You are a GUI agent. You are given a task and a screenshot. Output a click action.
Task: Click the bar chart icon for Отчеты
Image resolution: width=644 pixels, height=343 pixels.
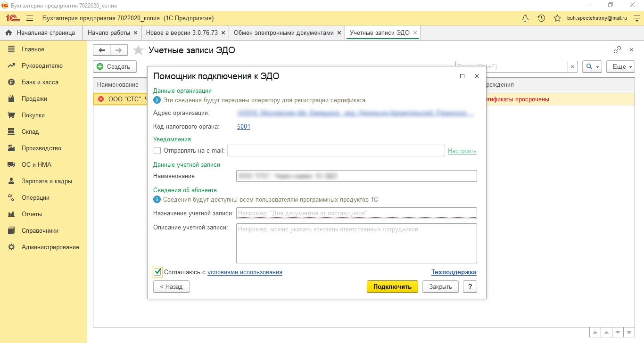(x=12, y=214)
